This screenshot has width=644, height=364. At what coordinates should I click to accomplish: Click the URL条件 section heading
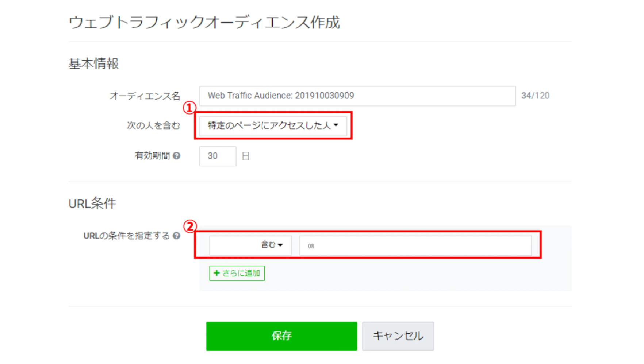(x=92, y=204)
